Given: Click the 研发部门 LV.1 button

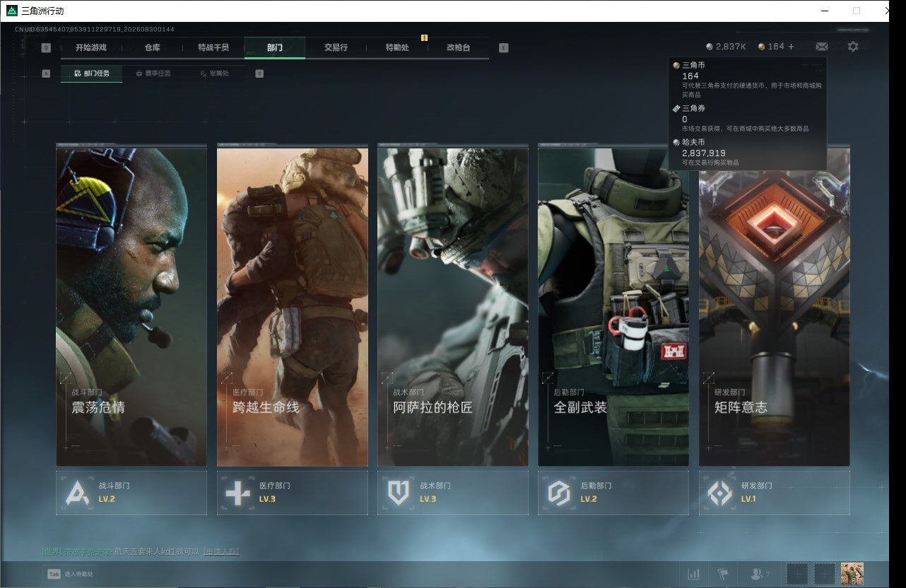Looking at the screenshot, I should point(775,493).
